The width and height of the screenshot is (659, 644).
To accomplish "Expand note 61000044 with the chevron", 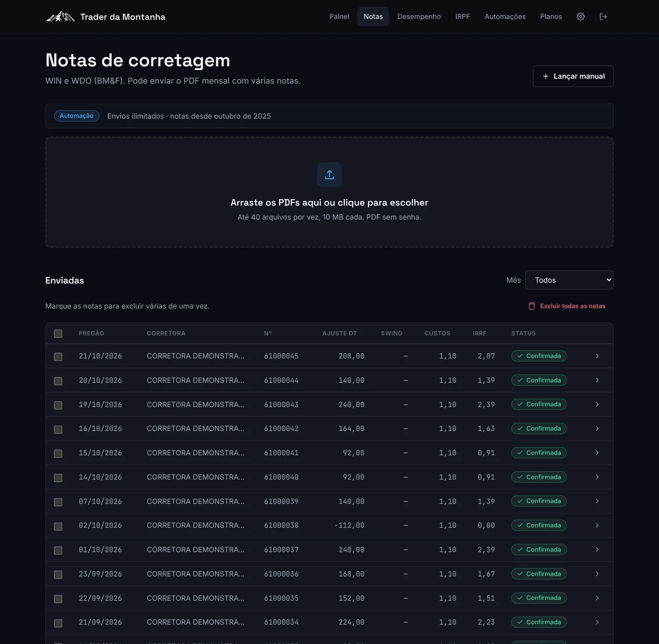I will pyautogui.click(x=597, y=380).
